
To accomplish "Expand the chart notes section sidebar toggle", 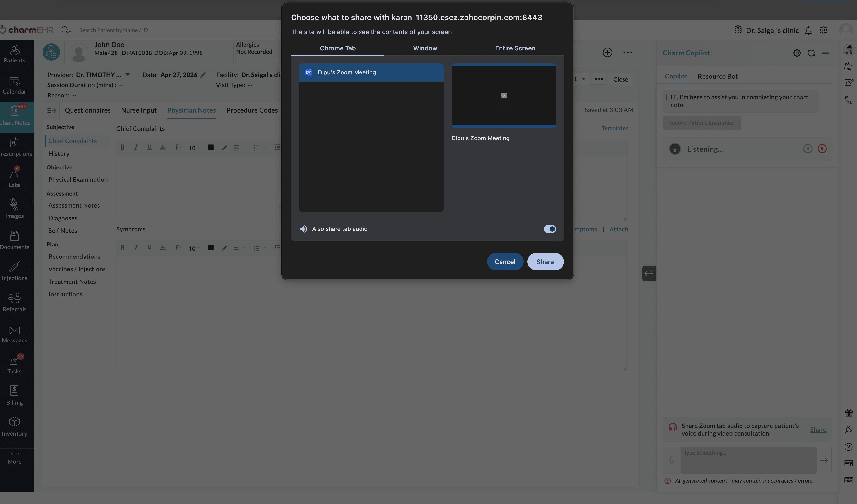I will [x=52, y=110].
